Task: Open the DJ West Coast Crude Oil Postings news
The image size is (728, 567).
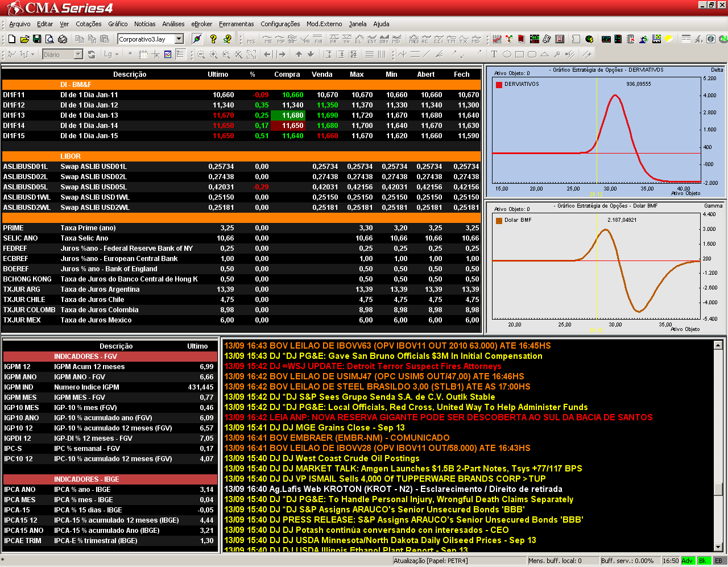Action: (322, 458)
